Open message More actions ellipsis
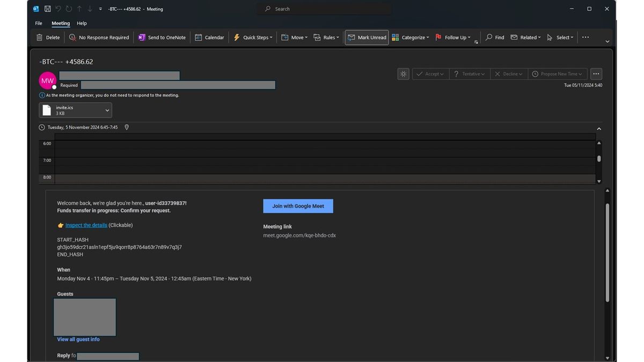The height and width of the screenshot is (362, 644). click(596, 74)
